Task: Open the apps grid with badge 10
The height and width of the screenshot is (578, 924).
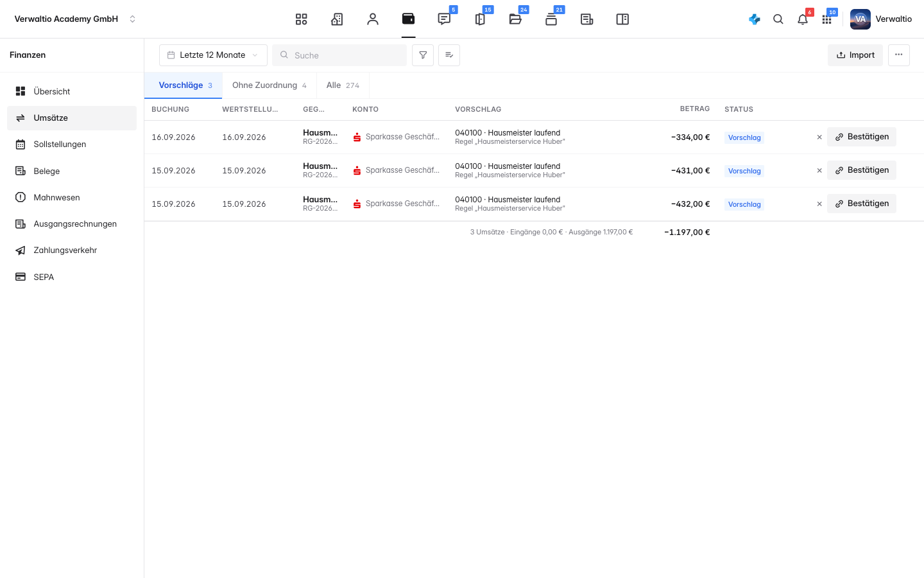Action: (x=827, y=19)
